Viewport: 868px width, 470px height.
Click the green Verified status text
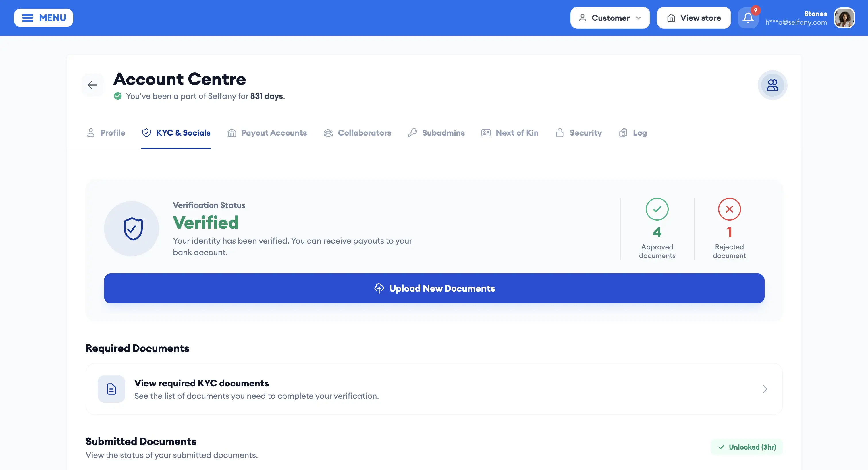pyautogui.click(x=206, y=223)
